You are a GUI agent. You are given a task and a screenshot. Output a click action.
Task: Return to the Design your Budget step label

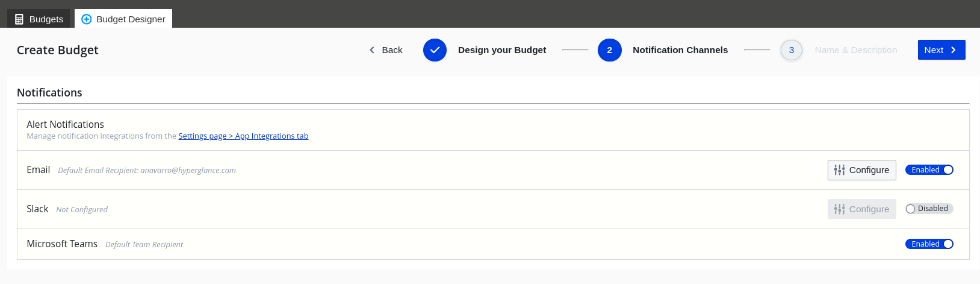[x=502, y=50]
